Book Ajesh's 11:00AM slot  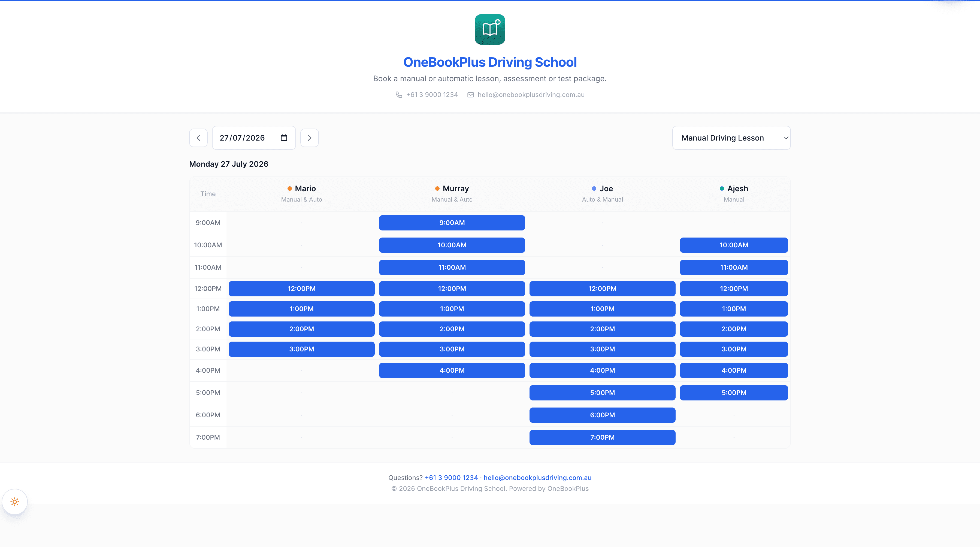click(734, 268)
